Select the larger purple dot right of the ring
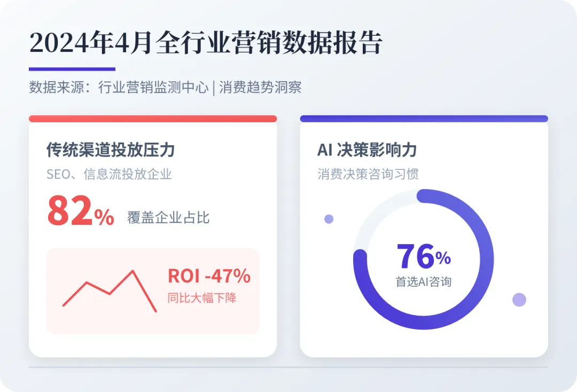The height and width of the screenshot is (392, 577). click(519, 300)
